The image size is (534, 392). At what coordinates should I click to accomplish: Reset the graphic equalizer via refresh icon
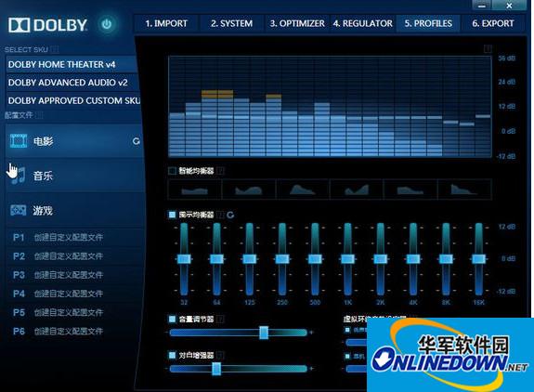[x=230, y=215]
